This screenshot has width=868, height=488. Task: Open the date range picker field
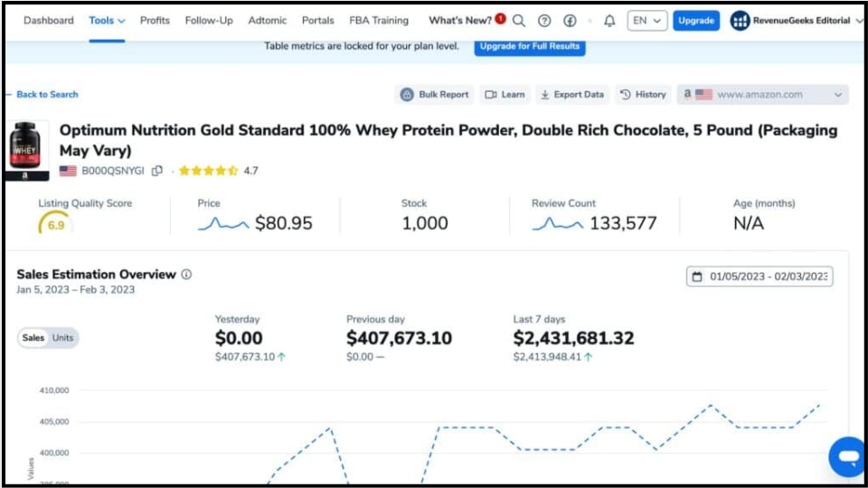click(759, 277)
